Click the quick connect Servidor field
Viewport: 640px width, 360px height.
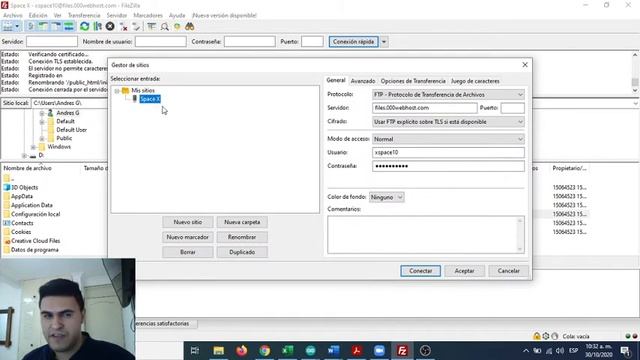52,42
